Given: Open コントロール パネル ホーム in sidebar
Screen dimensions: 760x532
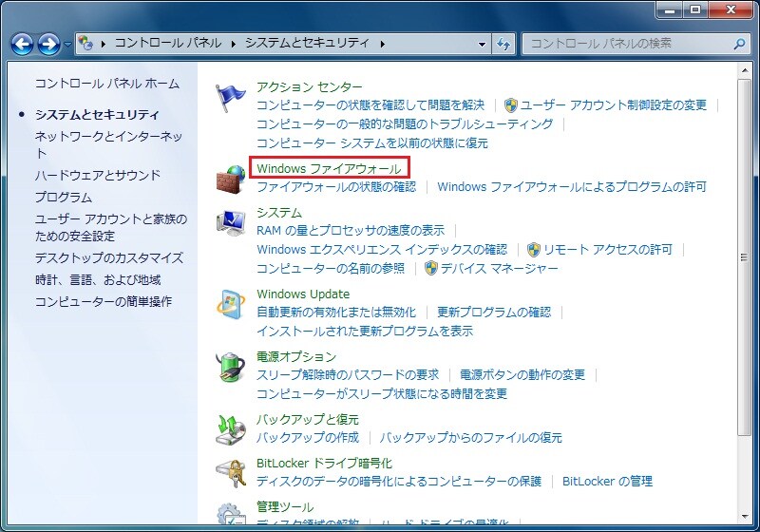Looking at the screenshot, I should pos(107,84).
